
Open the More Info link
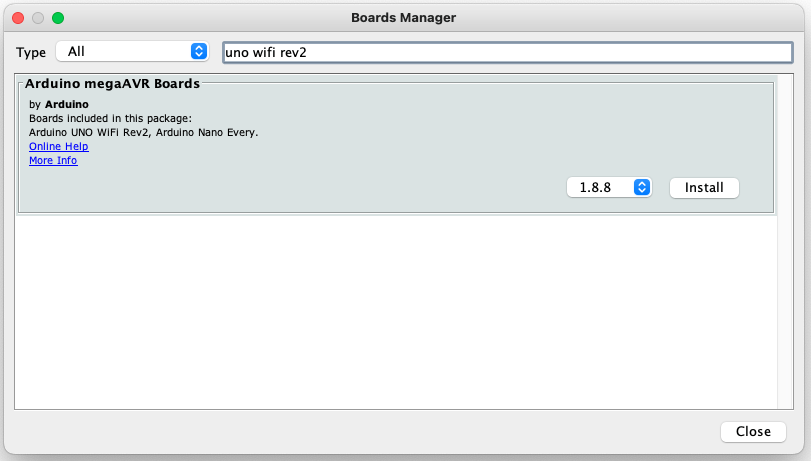[x=53, y=160]
